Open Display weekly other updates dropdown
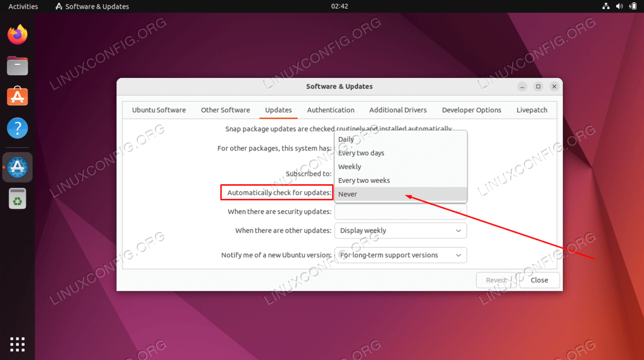Screen dimensions: 644x360 (400, 231)
